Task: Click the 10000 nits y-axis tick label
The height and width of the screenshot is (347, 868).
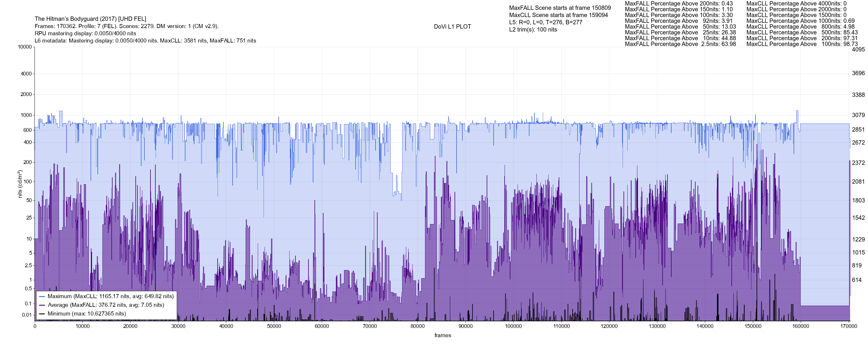Action: click(25, 47)
